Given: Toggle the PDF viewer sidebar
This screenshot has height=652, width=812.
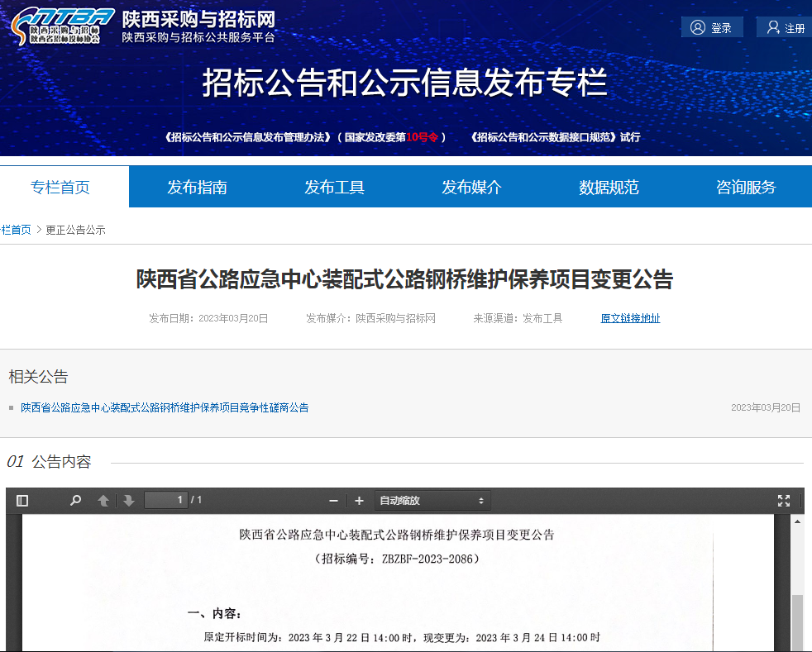Looking at the screenshot, I should pos(22,501).
